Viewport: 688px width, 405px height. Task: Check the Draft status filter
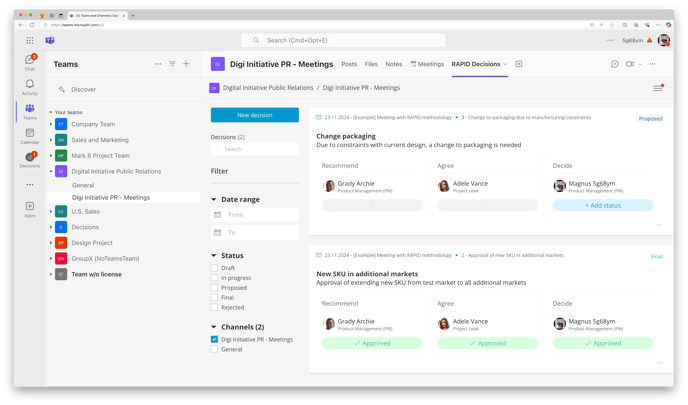coord(214,268)
